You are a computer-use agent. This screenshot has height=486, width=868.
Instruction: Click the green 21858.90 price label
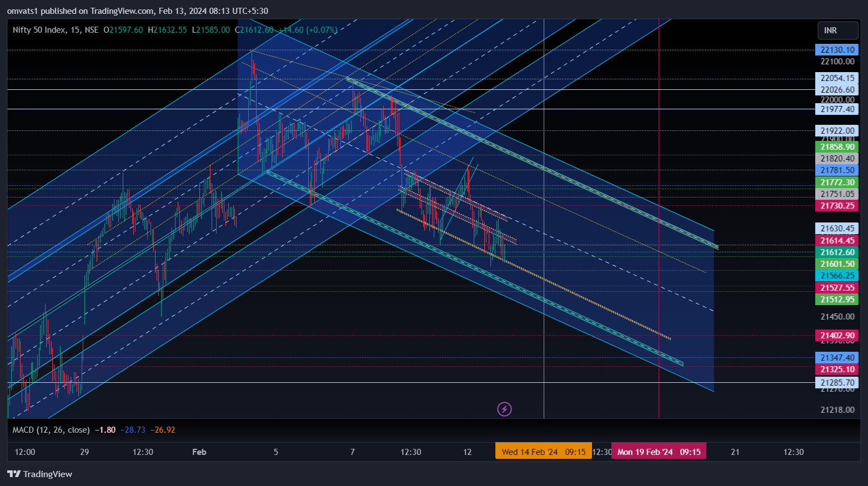point(837,147)
